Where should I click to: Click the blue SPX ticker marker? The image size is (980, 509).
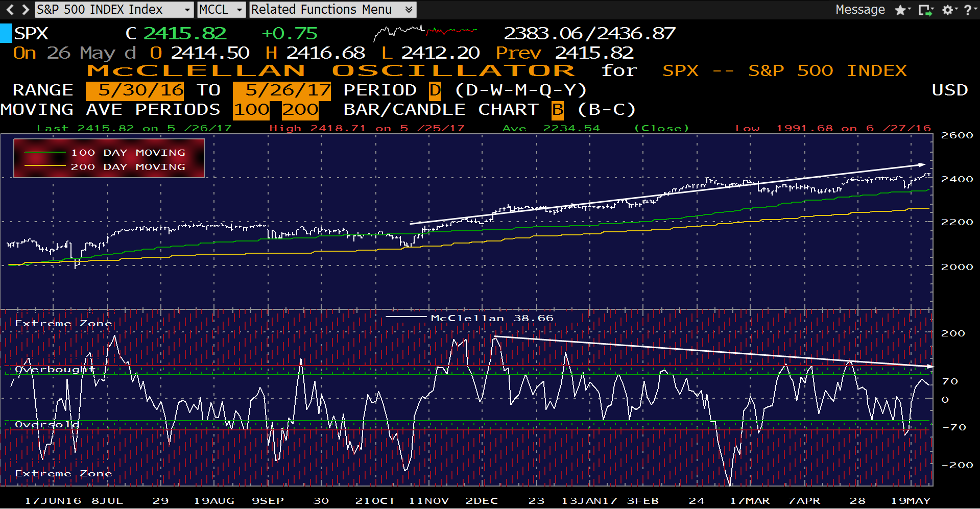[x=6, y=33]
